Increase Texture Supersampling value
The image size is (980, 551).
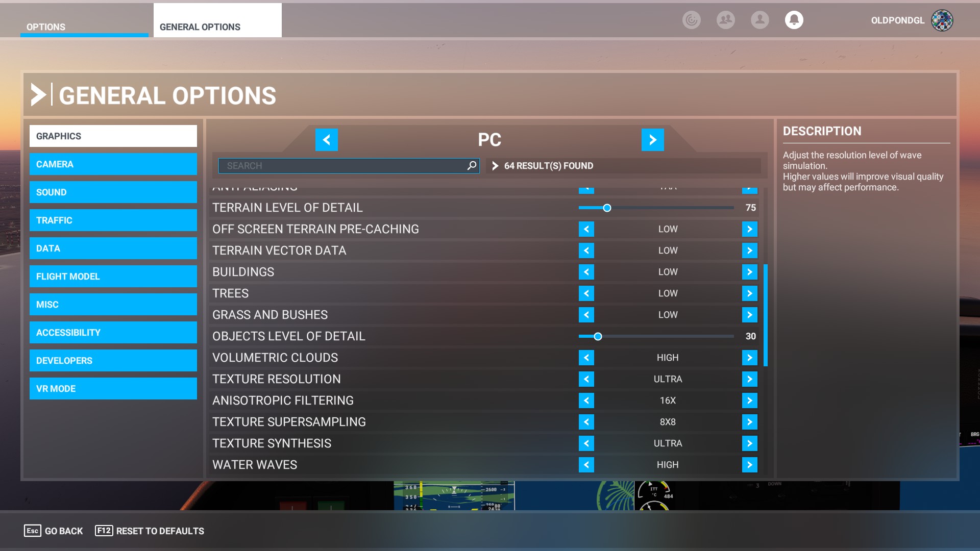pyautogui.click(x=750, y=422)
